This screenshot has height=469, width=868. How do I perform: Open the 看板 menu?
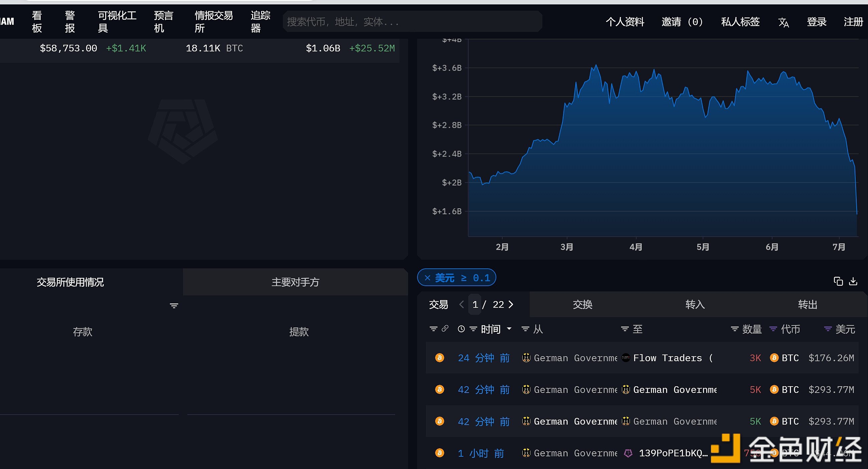click(37, 22)
